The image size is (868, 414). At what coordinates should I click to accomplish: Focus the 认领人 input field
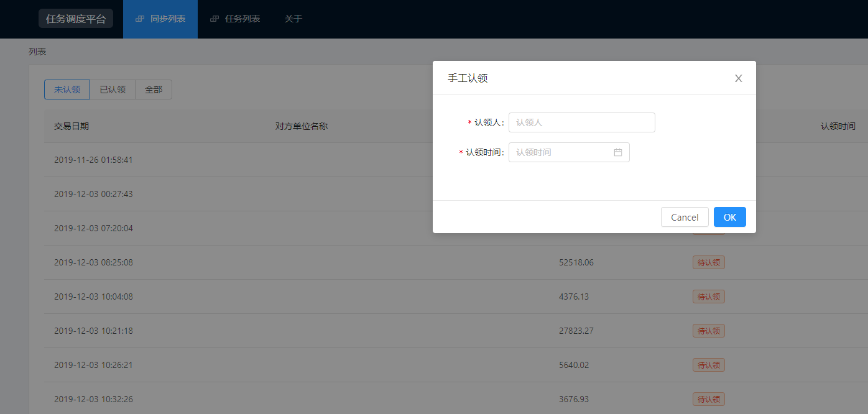(582, 122)
